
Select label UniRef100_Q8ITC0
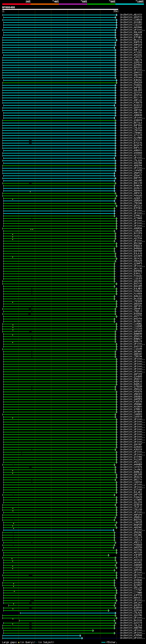131,575
